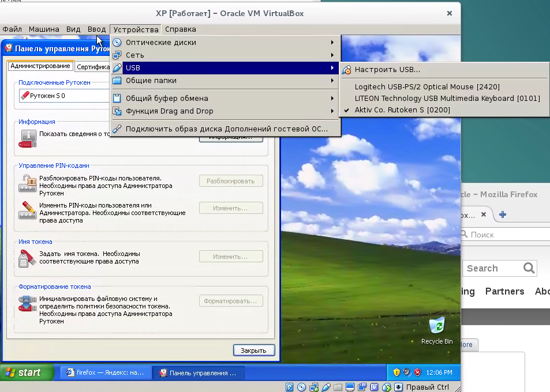
Task: Click the XP start button
Action: pyautogui.click(x=23, y=372)
